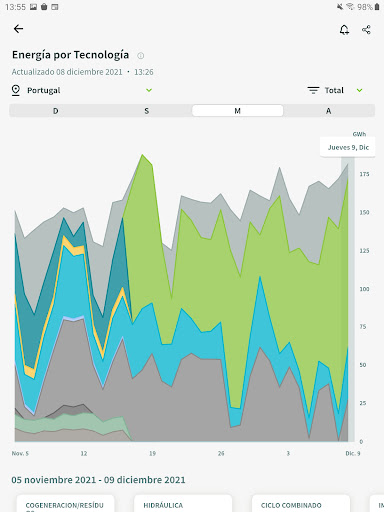The height and width of the screenshot is (512, 384).
Task: Open the Hidráulica technology card
Action: 183,504
